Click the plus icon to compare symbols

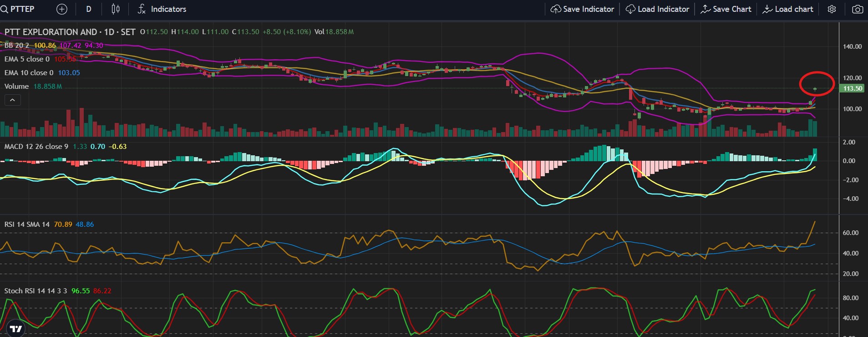62,9
